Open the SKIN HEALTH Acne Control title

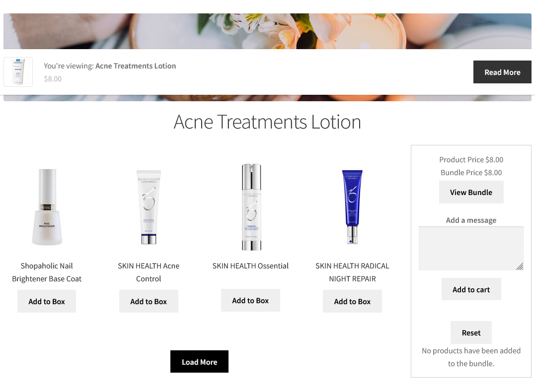[149, 272]
